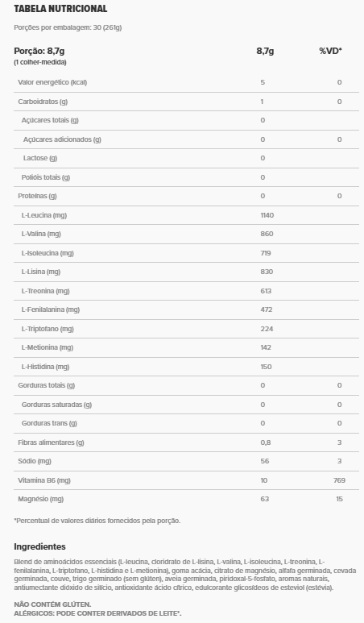Select the NÃO CONTÉM GLÚTEN warning text

[52, 604]
